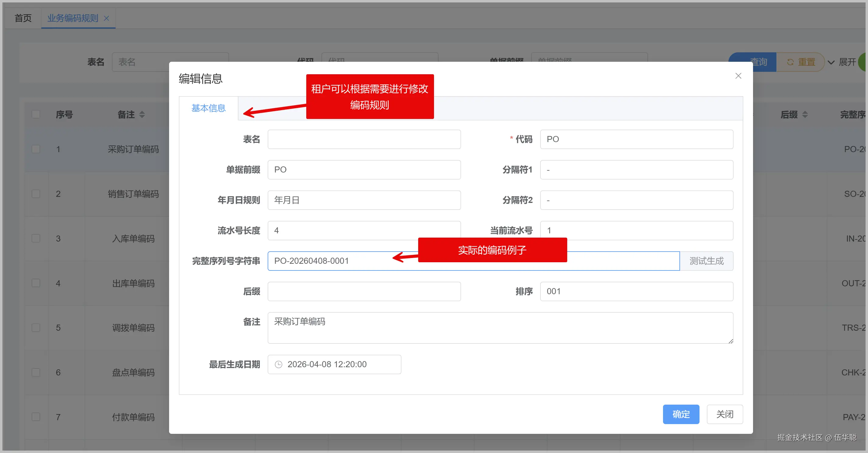Check the row 6 盘点单编码 checkbox
This screenshot has height=453, width=868.
(x=36, y=372)
